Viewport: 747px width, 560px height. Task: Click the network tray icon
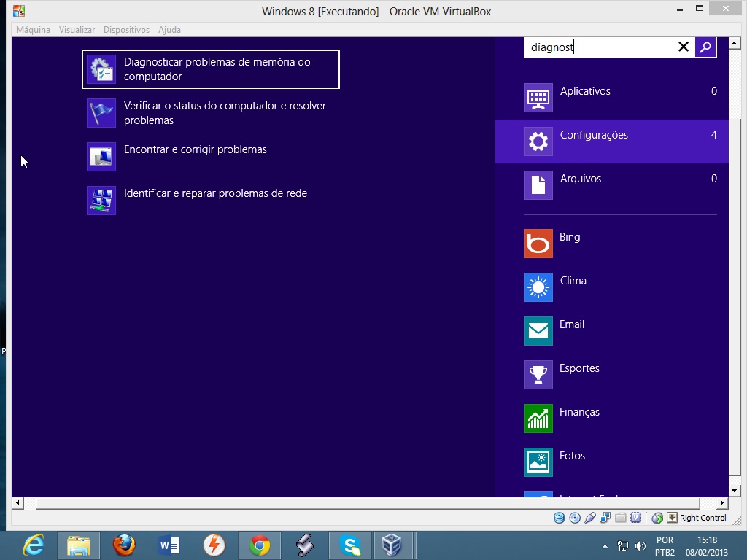(623, 545)
